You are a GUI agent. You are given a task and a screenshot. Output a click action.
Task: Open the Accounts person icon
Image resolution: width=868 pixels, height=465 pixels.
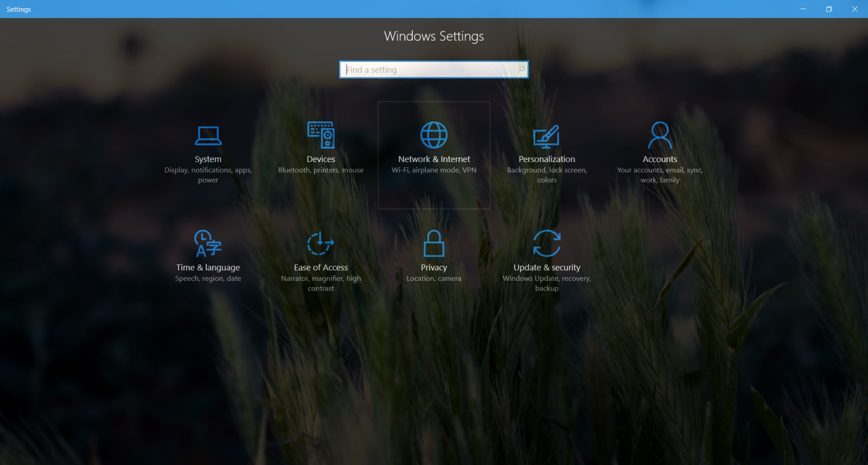[x=660, y=135]
